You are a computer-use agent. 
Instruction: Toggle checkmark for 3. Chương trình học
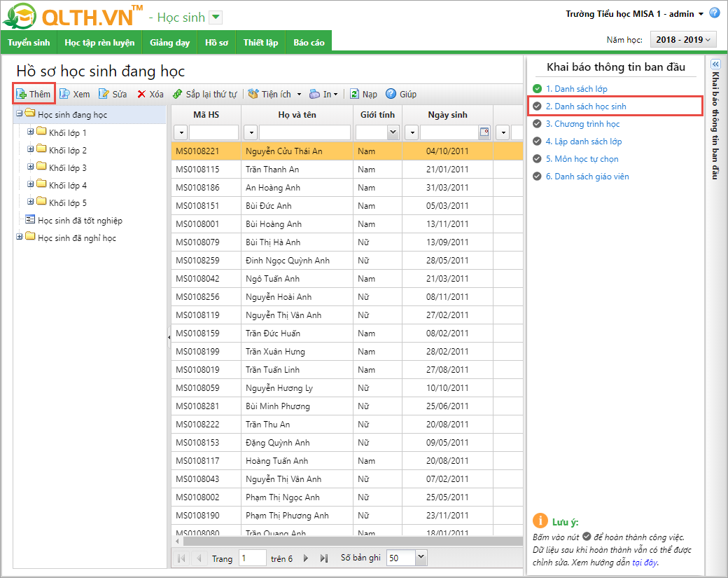click(537, 124)
